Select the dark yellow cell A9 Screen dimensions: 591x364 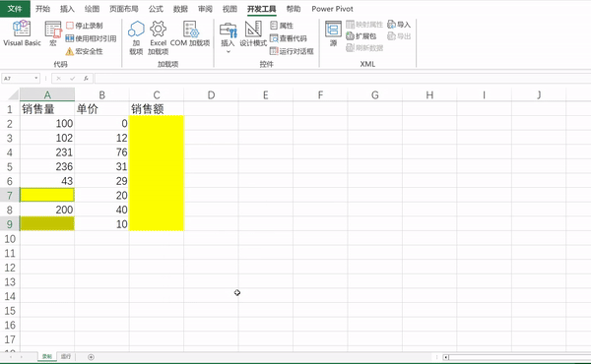tap(47, 224)
